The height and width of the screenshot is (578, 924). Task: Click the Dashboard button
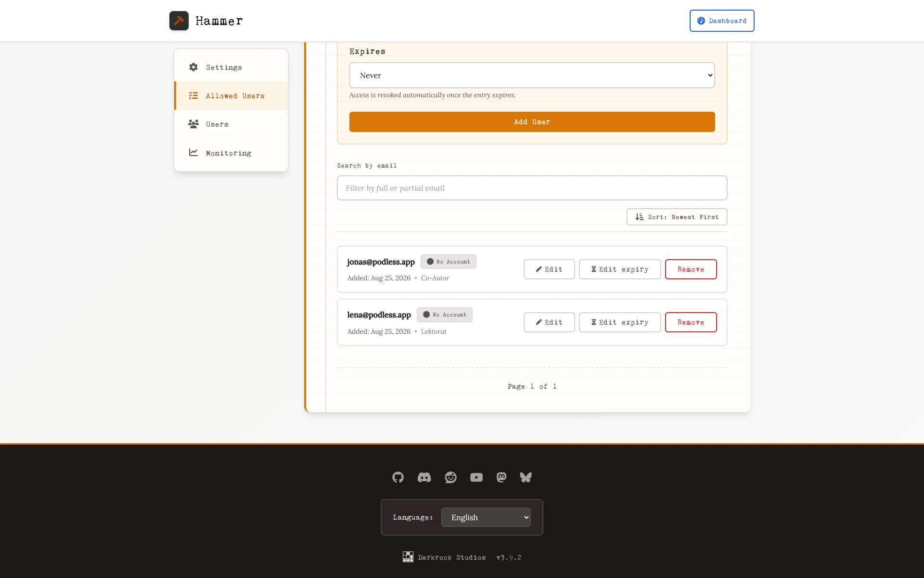722,21
